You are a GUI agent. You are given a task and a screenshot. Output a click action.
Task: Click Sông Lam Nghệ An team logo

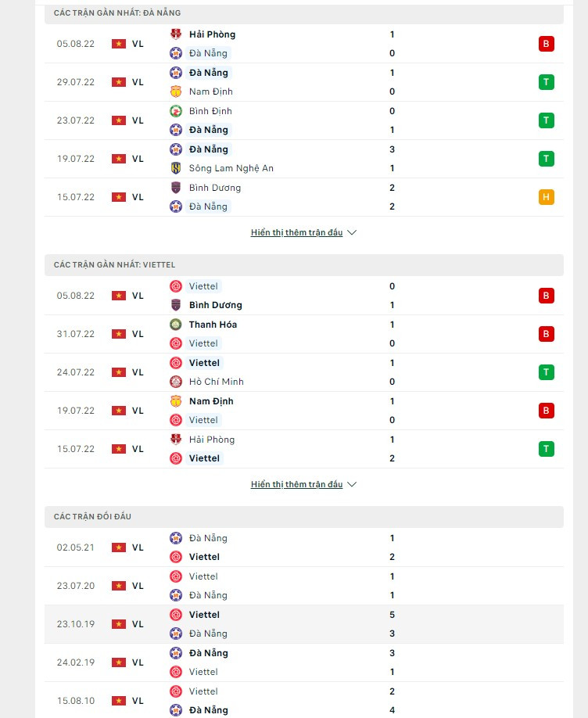(x=176, y=168)
